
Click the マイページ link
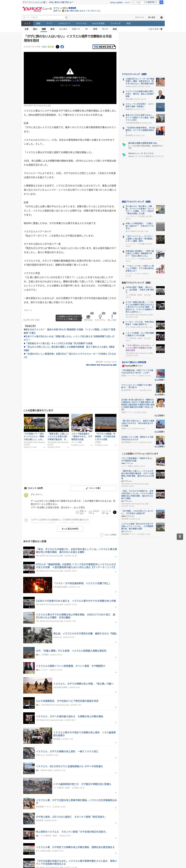[139, 18]
